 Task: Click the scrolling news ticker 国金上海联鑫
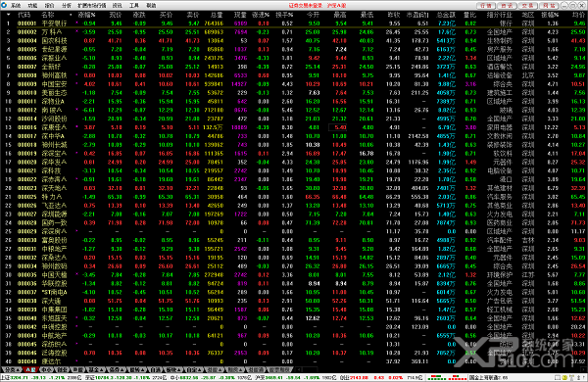(488, 377)
